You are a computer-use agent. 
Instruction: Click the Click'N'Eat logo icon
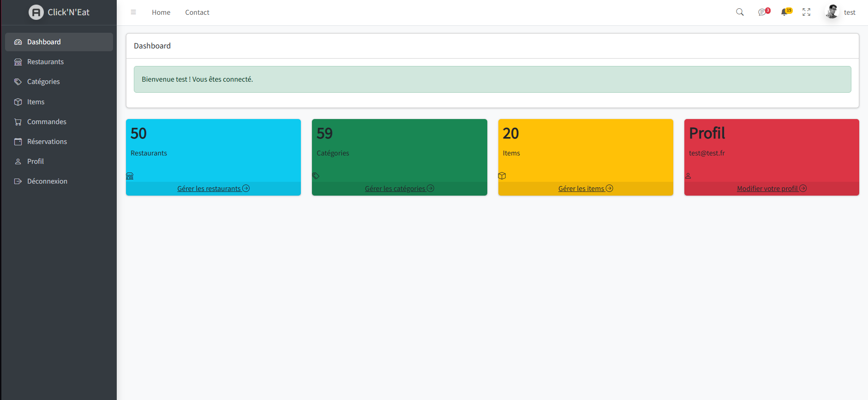click(36, 12)
